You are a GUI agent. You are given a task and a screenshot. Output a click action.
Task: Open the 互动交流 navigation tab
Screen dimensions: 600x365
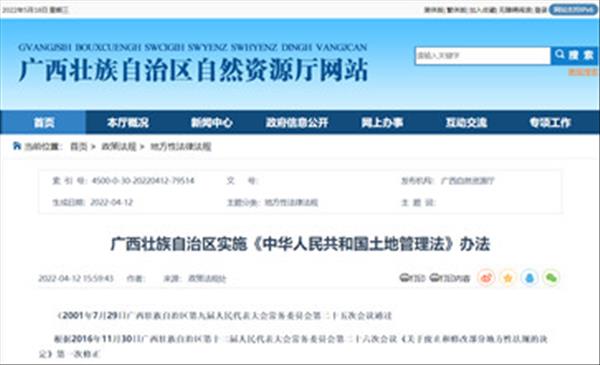click(x=466, y=122)
